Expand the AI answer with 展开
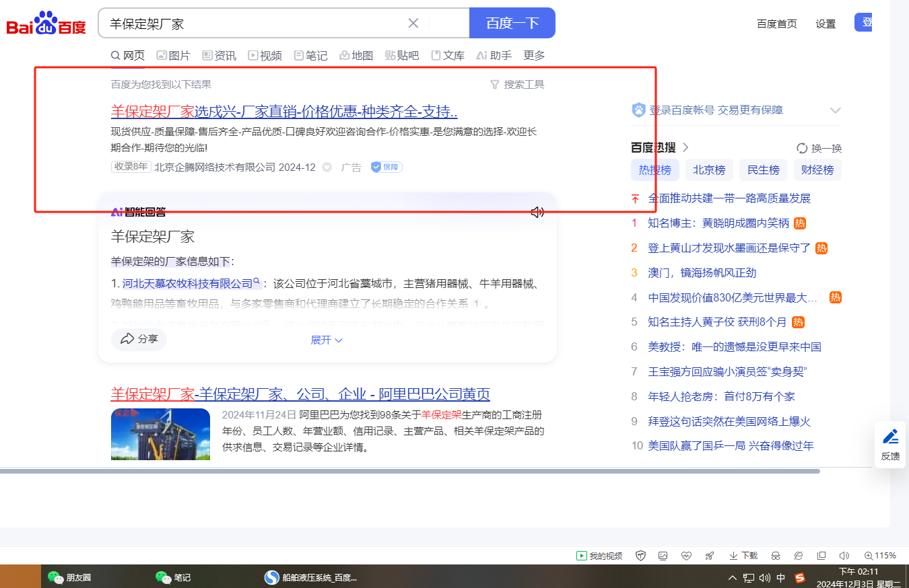 pos(327,340)
